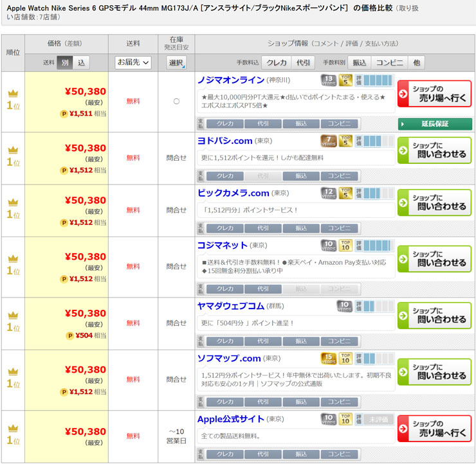The image size is (476, 464).
Task: Click ビックカメラ.com TOP 5 badge icon
Action: 345,193
